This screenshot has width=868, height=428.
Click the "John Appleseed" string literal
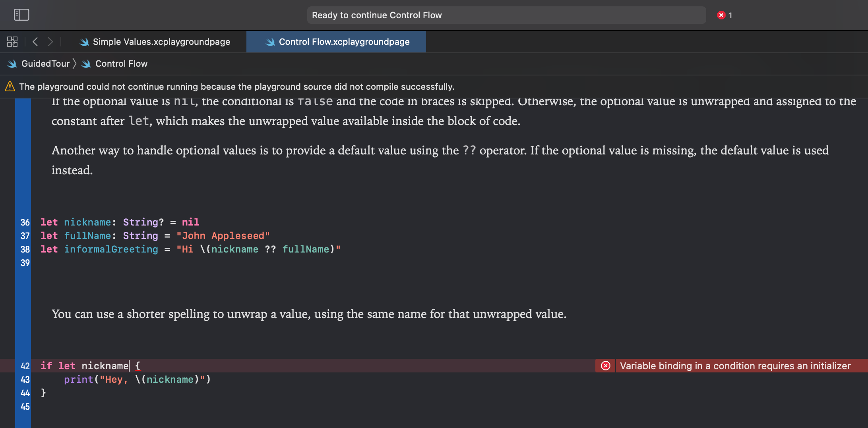coord(223,235)
